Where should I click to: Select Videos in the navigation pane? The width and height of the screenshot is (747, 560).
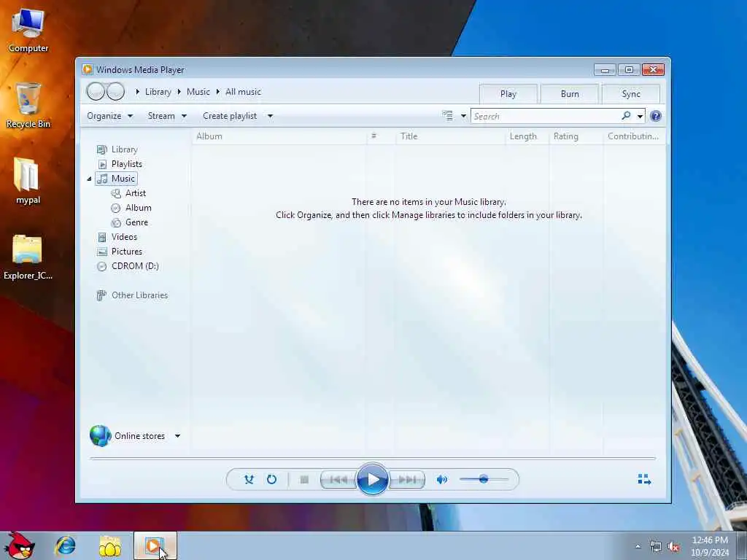[x=117, y=237]
